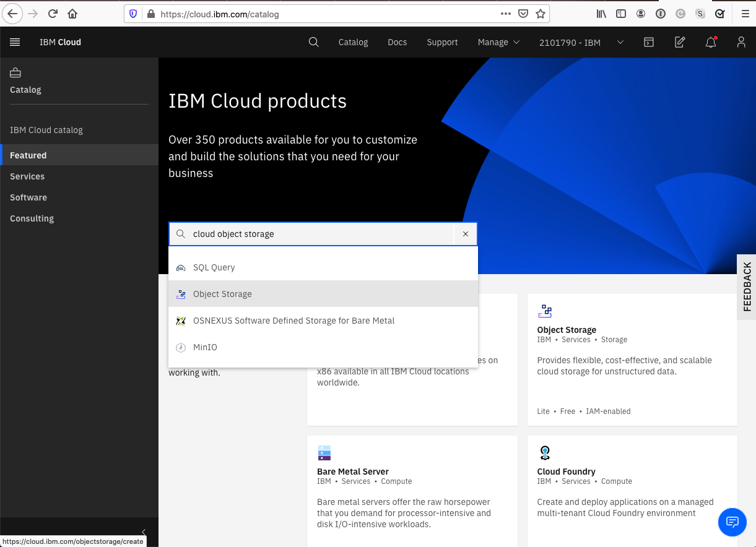The width and height of the screenshot is (756, 547).
Task: Click the Bare Metal Server card icon
Action: coord(324,453)
